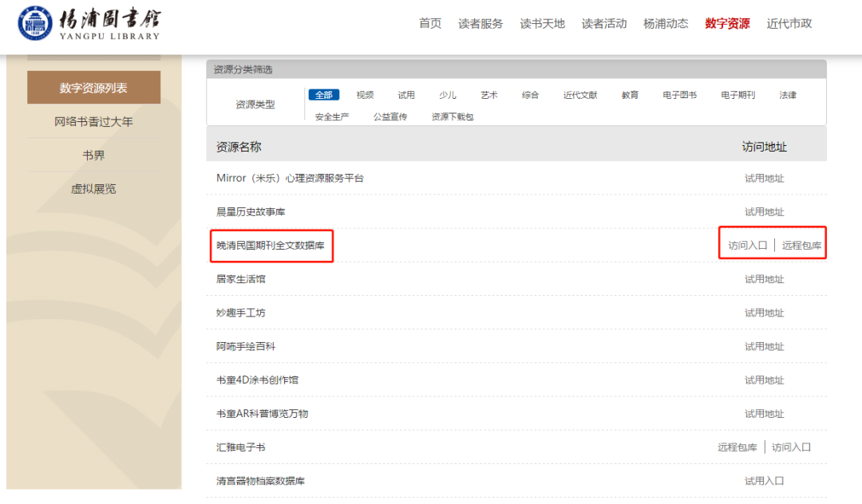
Task: Open 网络书香过大年 in the sidebar
Action: tap(93, 120)
